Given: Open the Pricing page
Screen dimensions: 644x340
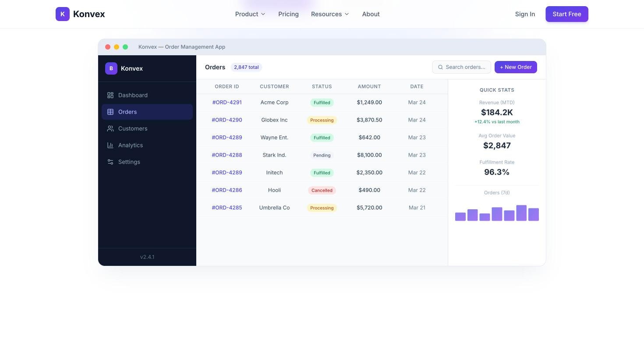Looking at the screenshot, I should (288, 14).
